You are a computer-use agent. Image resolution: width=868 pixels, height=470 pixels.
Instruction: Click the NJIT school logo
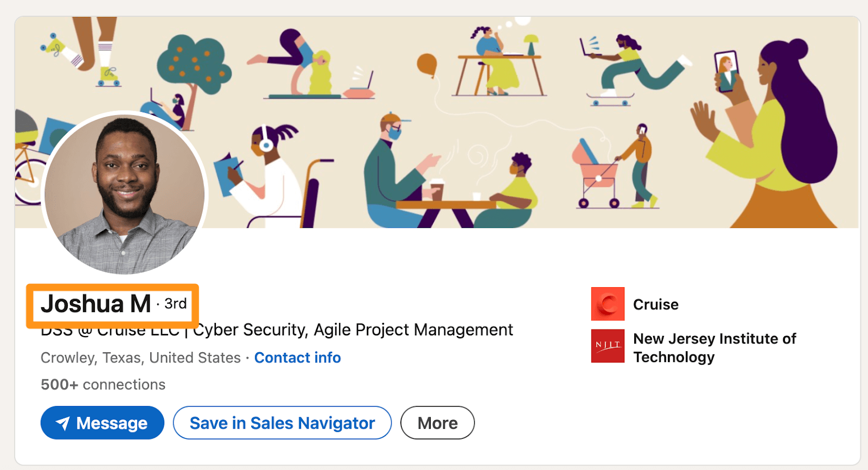pos(608,346)
